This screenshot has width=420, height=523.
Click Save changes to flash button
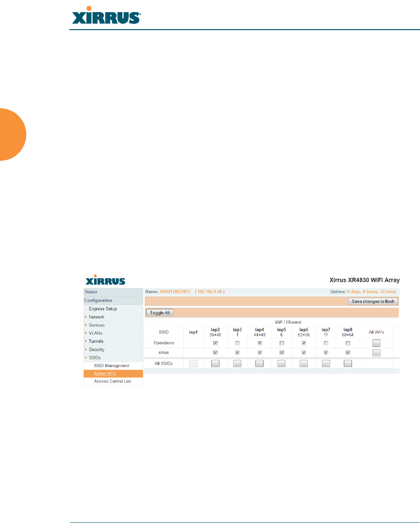[x=373, y=301]
